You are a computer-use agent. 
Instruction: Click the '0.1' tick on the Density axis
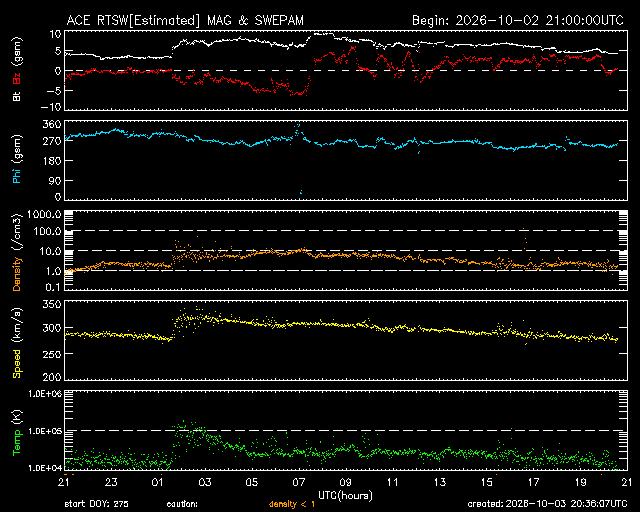coord(53,287)
